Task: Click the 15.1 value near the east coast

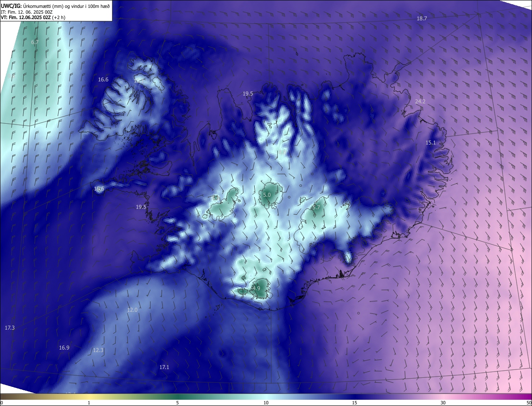Action: 431,143
